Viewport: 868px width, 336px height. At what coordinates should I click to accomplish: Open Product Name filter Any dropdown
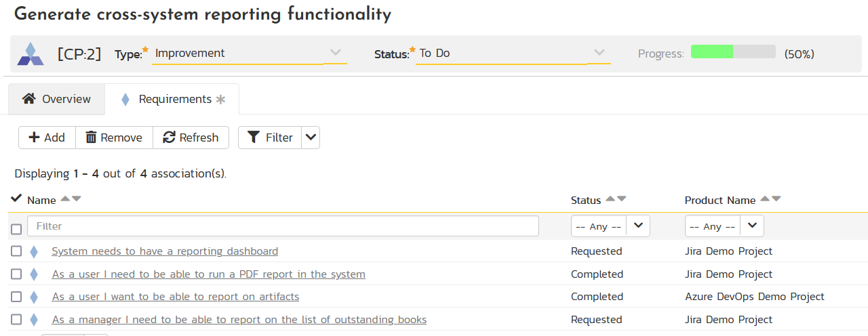point(724,226)
